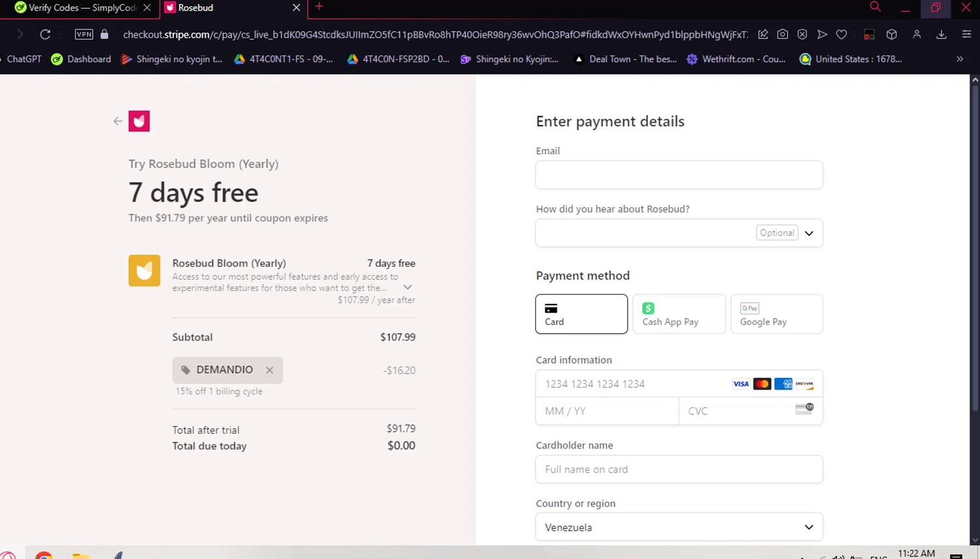Click the page vertical scrollbar
Image resolution: width=980 pixels, height=559 pixels.
(975, 248)
